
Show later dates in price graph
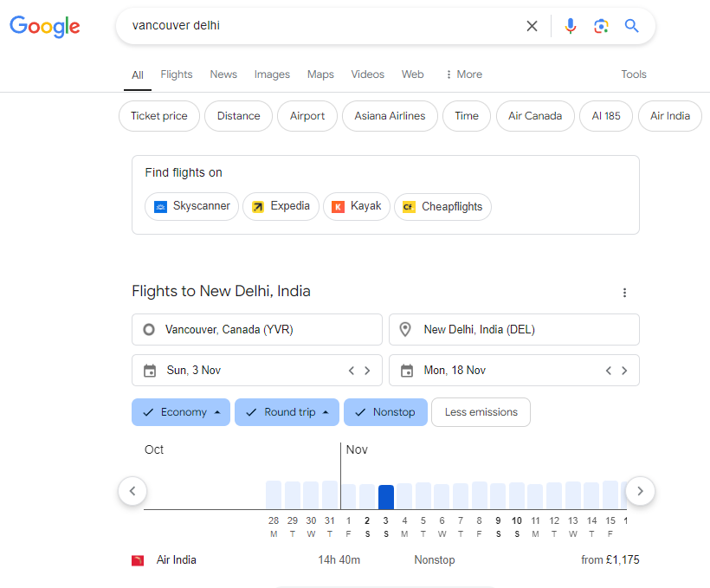[640, 491]
